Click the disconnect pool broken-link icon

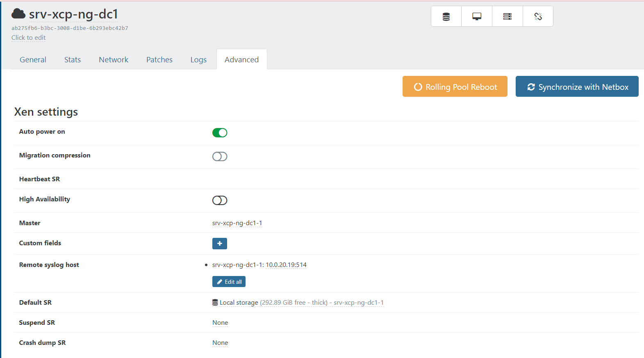[x=538, y=16]
